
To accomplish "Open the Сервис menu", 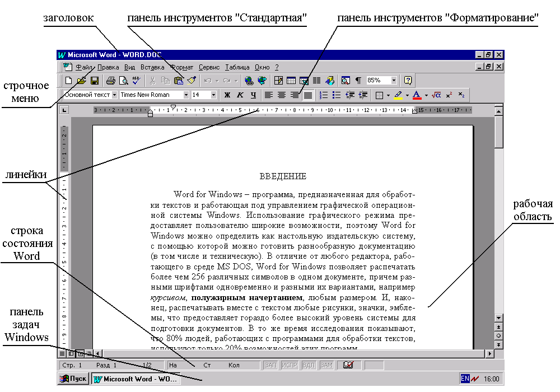I will 209,67.
